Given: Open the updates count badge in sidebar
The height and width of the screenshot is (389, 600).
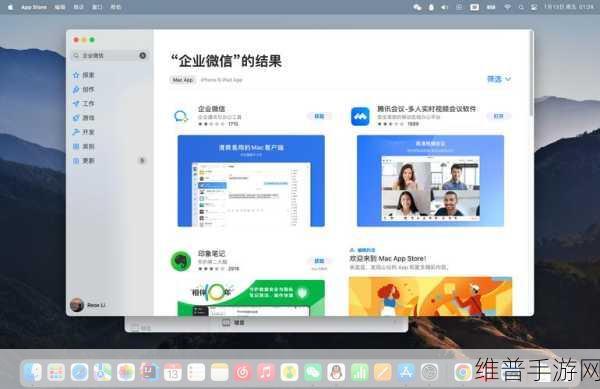Looking at the screenshot, I should (x=142, y=161).
